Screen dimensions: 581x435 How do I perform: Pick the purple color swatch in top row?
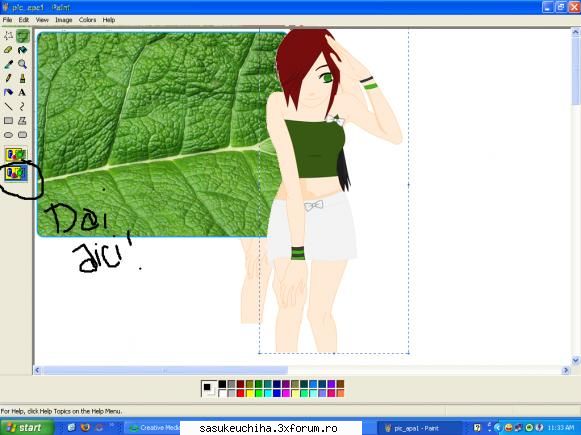(286, 384)
